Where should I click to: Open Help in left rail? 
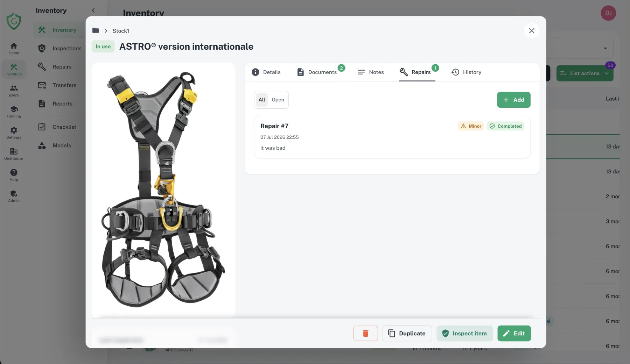point(14,175)
